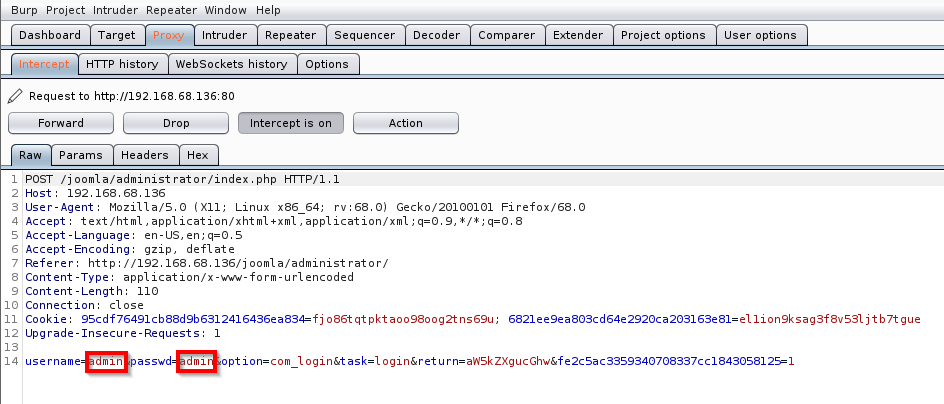Click the Content-Length: 110 line
944x404 pixels.
(92, 291)
